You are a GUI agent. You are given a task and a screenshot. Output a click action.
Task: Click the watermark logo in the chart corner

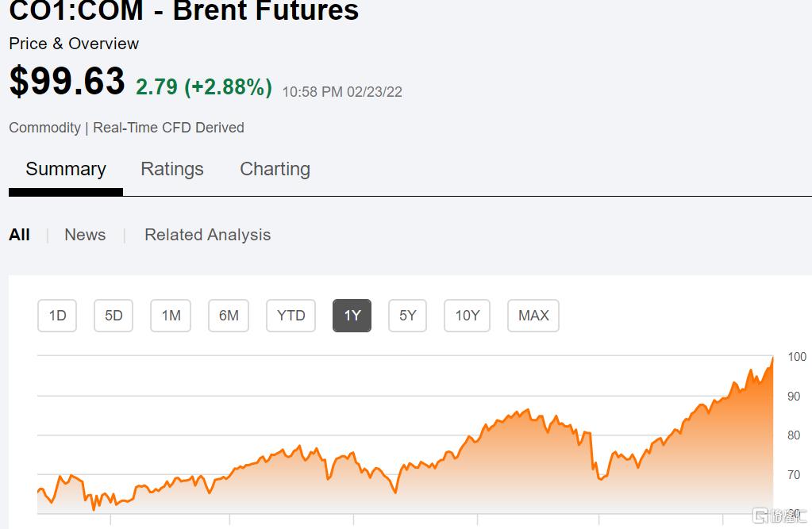(780, 516)
